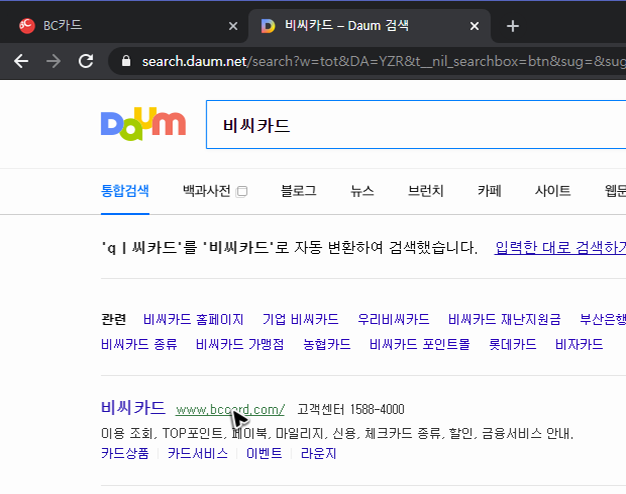Click the result description starting 이용 조회

337,433
